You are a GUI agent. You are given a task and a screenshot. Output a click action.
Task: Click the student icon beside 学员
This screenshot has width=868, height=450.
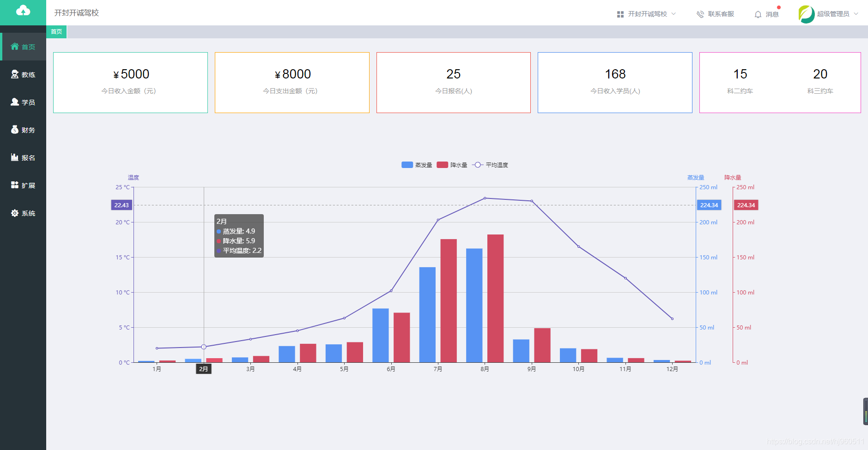(x=15, y=102)
